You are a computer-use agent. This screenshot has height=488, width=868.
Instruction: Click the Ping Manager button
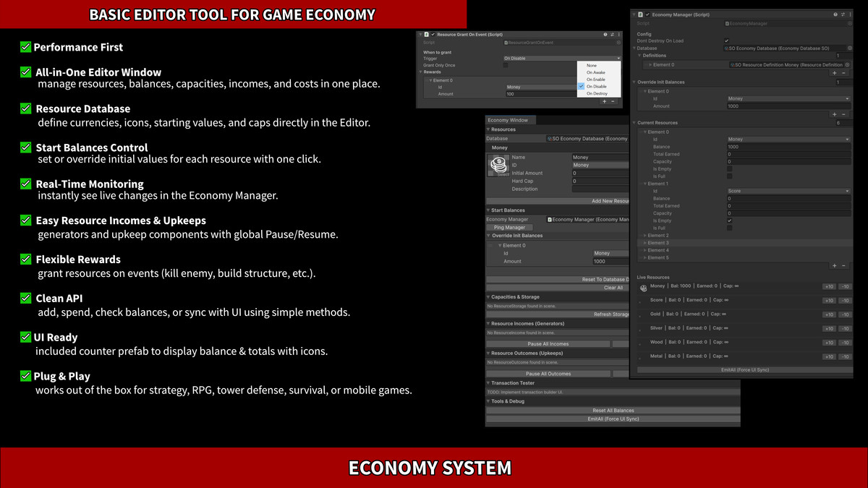pyautogui.click(x=509, y=227)
